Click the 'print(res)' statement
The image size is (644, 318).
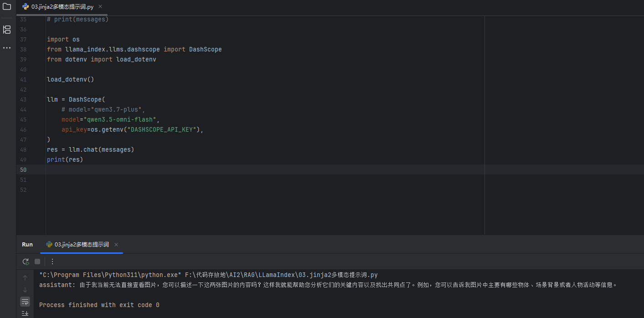[x=65, y=159]
